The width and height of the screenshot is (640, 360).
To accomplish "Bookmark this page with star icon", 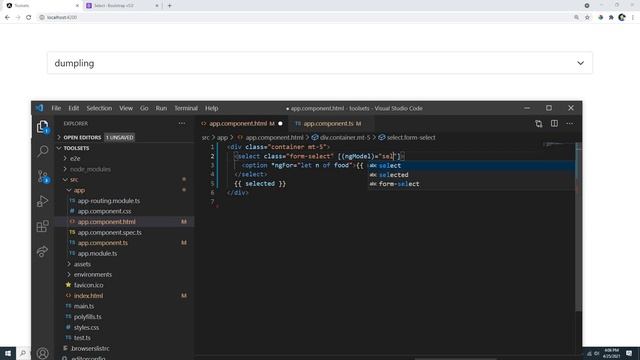I will click(587, 17).
